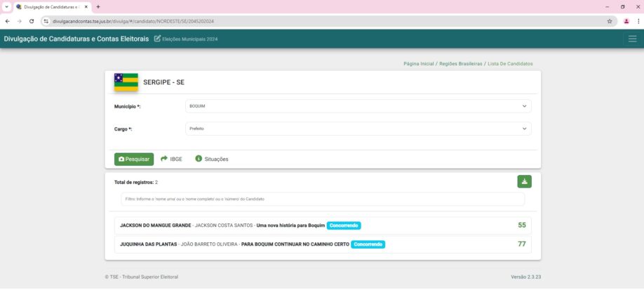Click the Versão 2.3.23 footer text
This screenshot has height=295, width=644.
(x=525, y=277)
